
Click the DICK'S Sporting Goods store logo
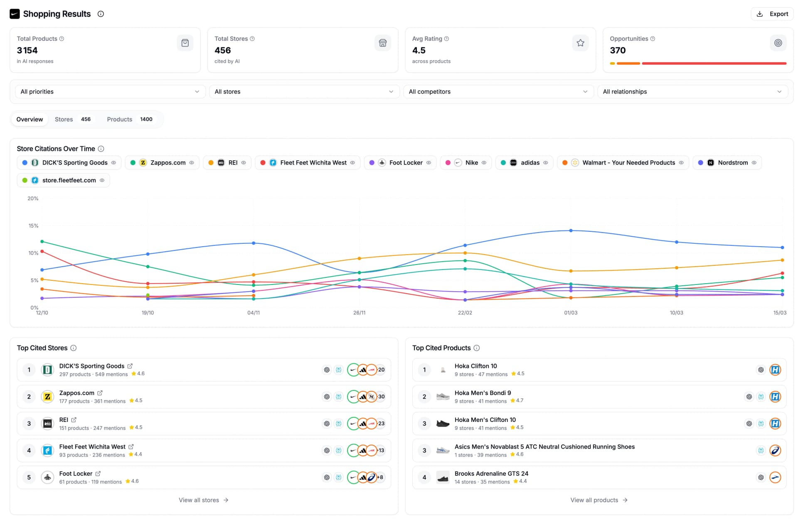(48, 370)
